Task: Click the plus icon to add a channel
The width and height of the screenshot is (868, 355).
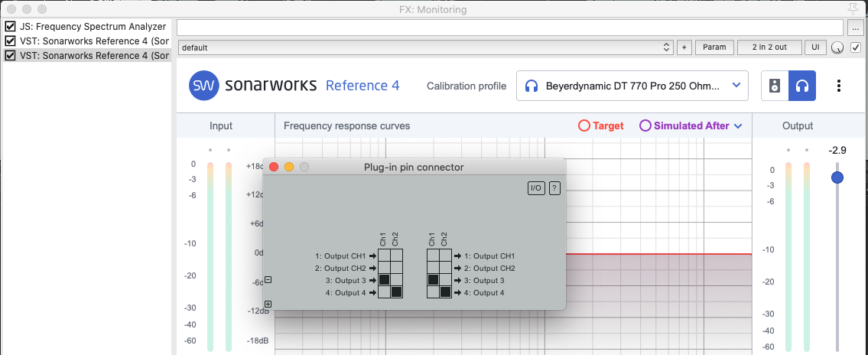Action: (x=268, y=304)
